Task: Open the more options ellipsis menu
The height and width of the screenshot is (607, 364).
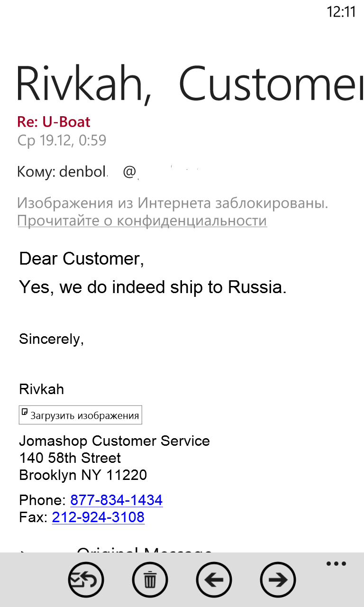Action: point(336,564)
